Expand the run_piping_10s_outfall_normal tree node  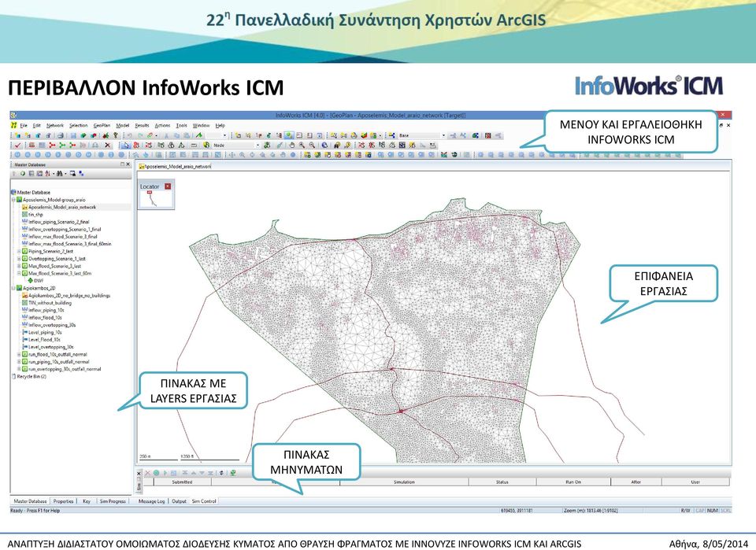[19, 362]
